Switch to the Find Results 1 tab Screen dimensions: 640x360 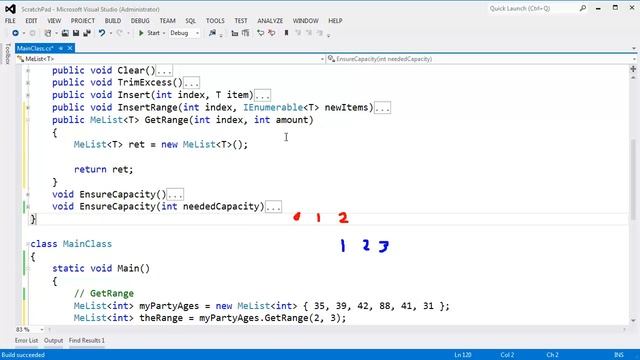pyautogui.click(x=87, y=340)
